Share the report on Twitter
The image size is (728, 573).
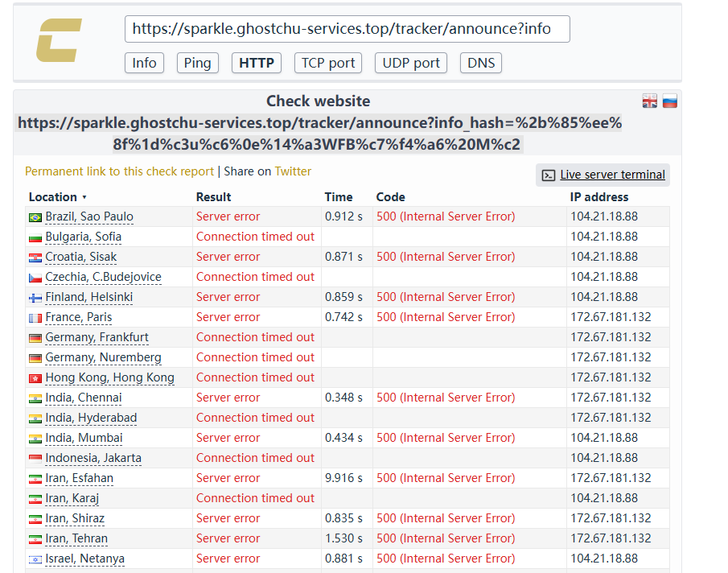(x=293, y=171)
